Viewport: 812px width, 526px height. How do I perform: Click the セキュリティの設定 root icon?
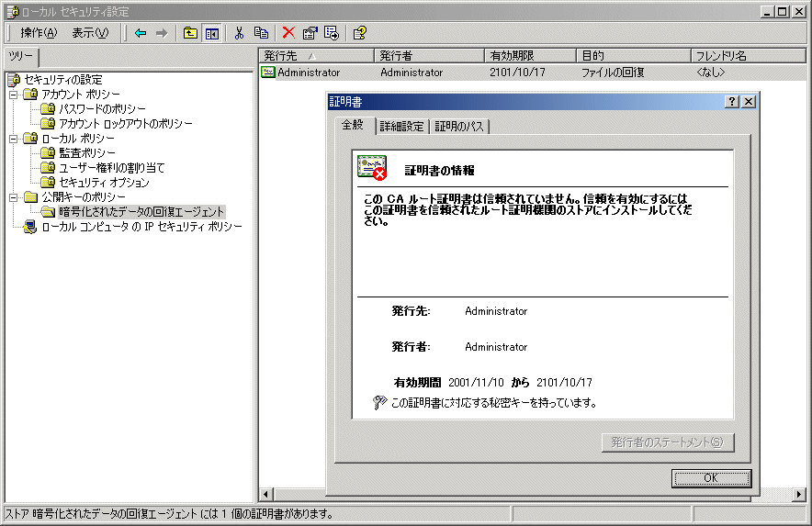click(14, 79)
